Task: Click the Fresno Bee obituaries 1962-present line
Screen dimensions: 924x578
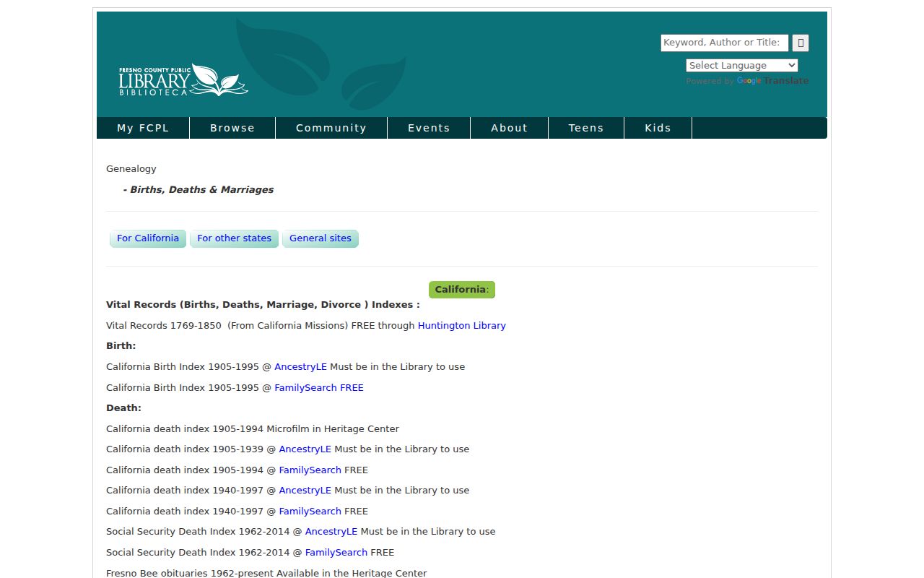Action: click(266, 573)
